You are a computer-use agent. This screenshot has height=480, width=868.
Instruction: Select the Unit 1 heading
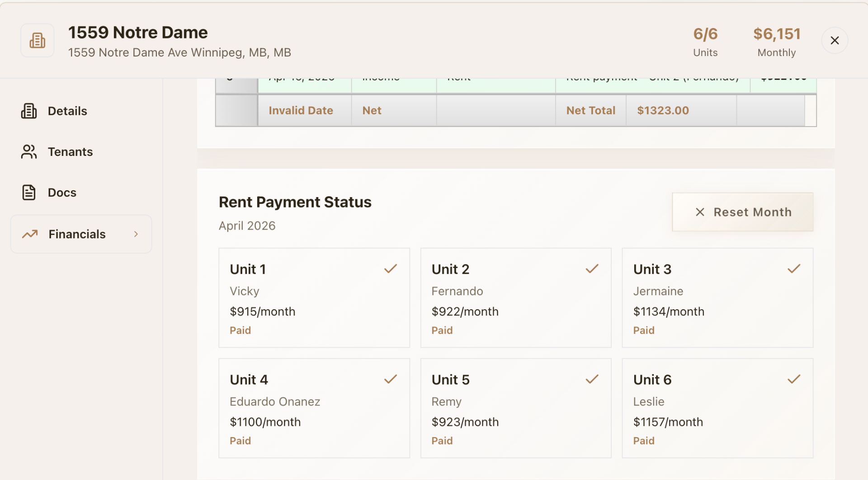coord(248,269)
